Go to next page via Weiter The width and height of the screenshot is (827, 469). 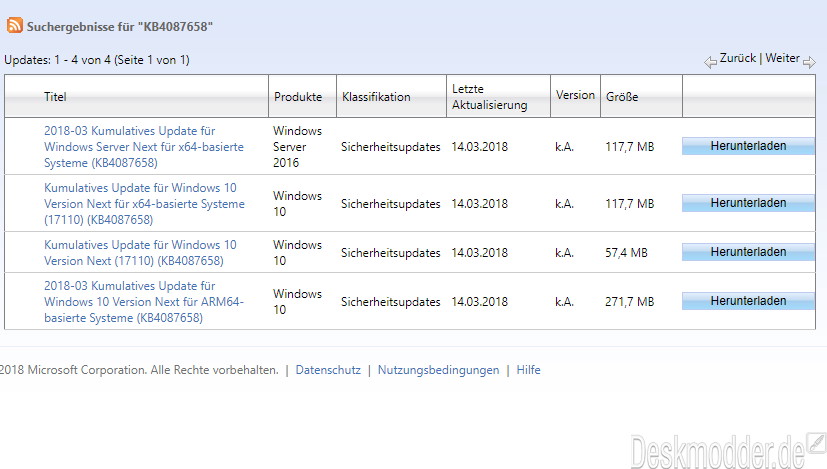782,58
